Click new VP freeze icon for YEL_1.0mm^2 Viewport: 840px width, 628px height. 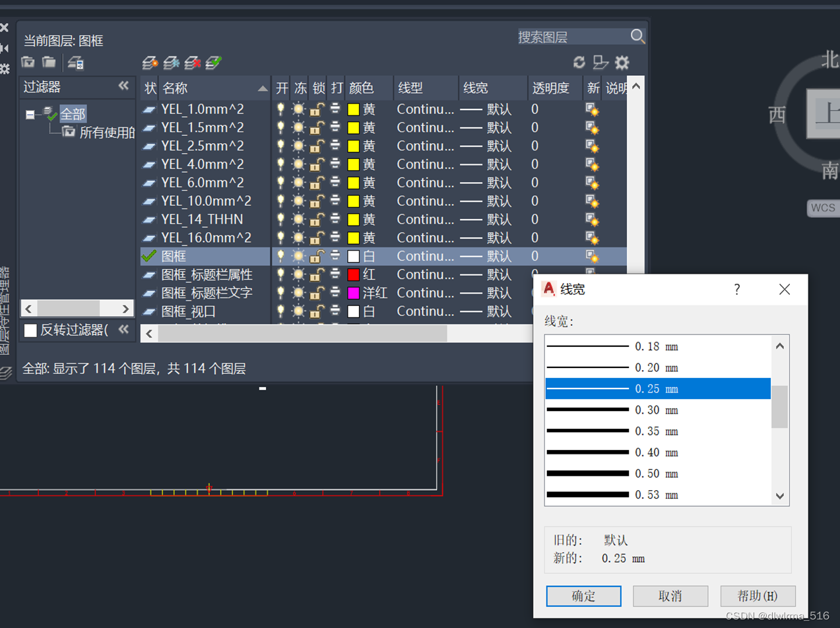(x=592, y=110)
